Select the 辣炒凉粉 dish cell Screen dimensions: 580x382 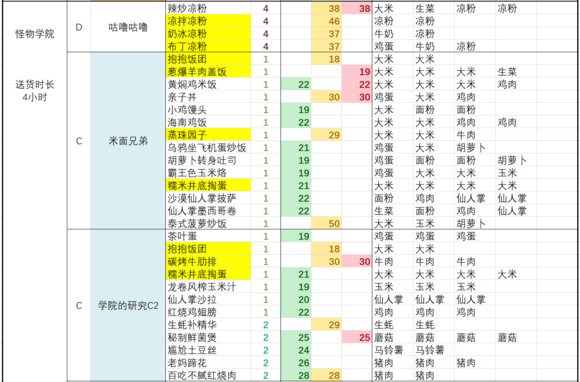(x=209, y=9)
